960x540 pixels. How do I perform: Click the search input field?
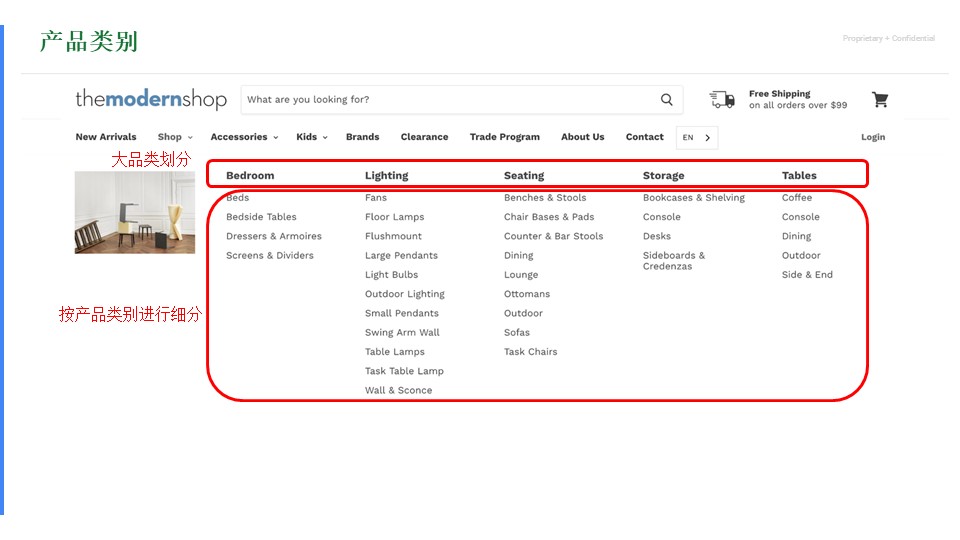[x=450, y=100]
